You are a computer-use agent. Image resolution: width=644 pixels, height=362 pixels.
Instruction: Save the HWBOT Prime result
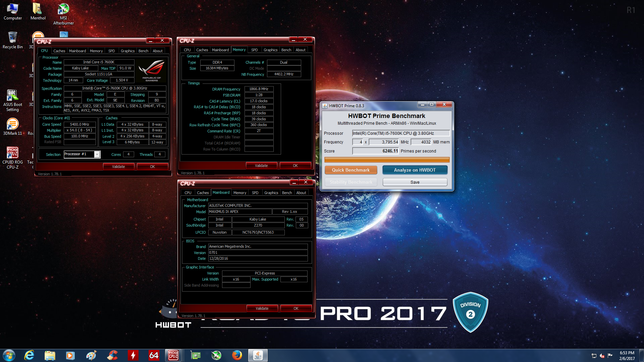point(415,182)
